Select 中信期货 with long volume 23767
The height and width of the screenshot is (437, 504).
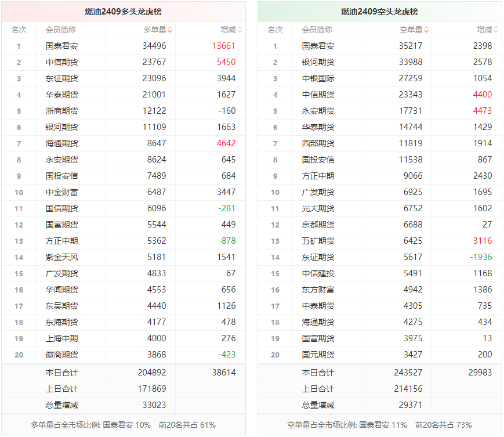(x=61, y=62)
